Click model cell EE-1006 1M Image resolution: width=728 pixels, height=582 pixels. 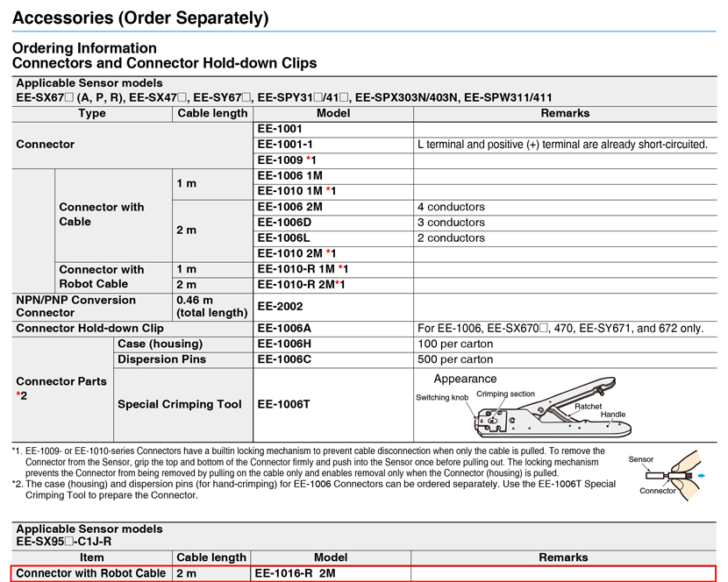point(333,176)
